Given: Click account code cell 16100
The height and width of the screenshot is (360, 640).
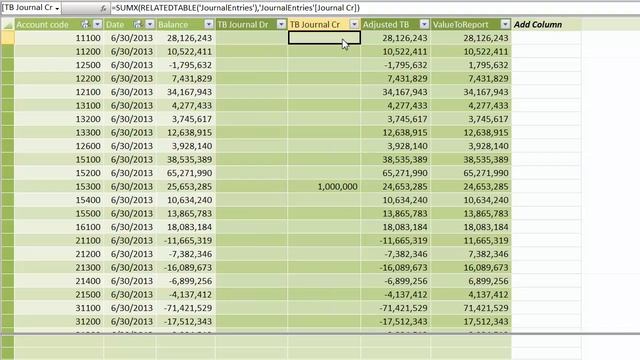Looking at the screenshot, I should (x=59, y=227).
